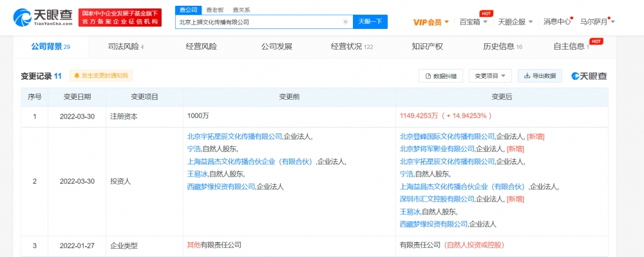Image resolution: width=644 pixels, height=257 pixels.
Task: Click the 数据纠错 button
Action: [x=440, y=75]
